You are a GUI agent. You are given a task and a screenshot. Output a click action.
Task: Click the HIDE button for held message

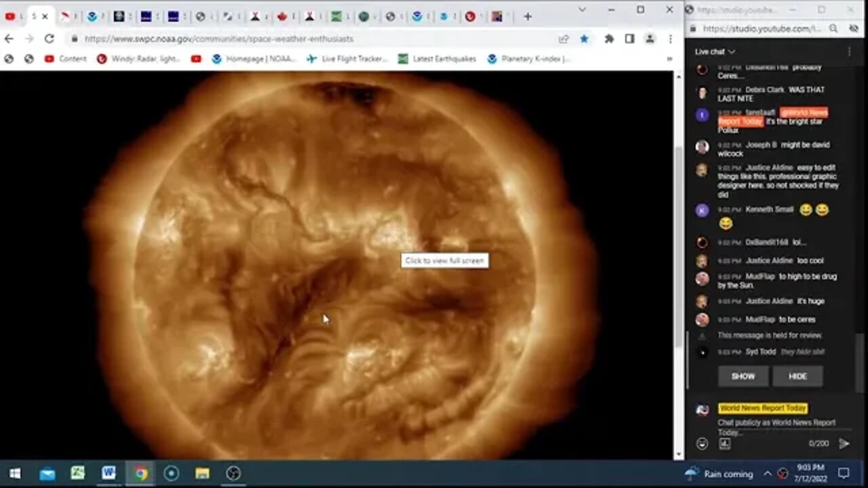[797, 376]
